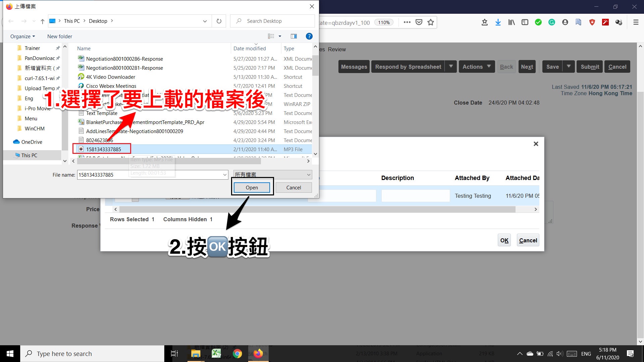This screenshot has height=362, width=644.
Task: Click the Open button in file dialog
Action: [252, 187]
